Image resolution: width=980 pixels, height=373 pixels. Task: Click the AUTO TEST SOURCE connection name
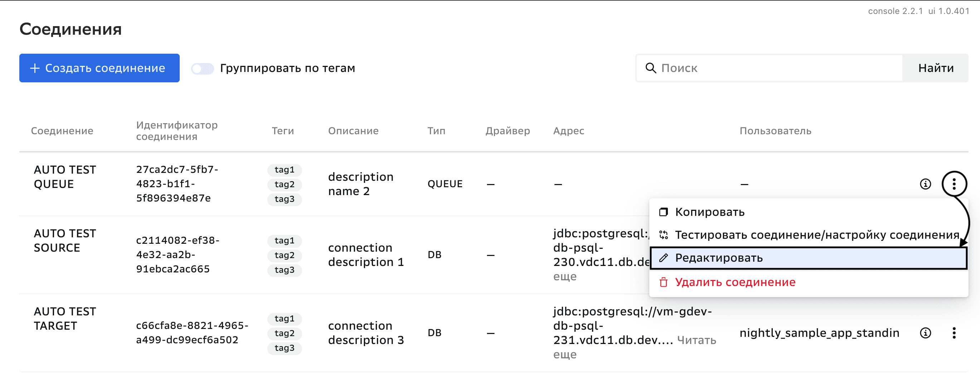(65, 241)
